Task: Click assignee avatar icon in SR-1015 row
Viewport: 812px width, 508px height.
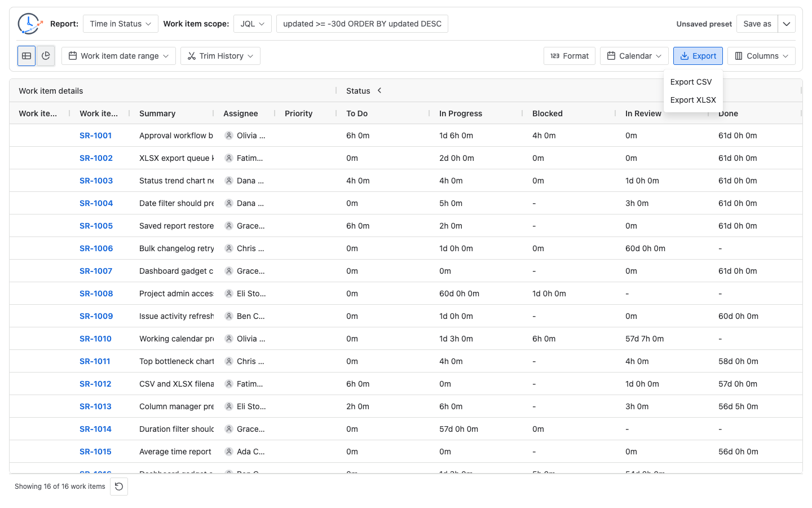Action: pos(229,452)
